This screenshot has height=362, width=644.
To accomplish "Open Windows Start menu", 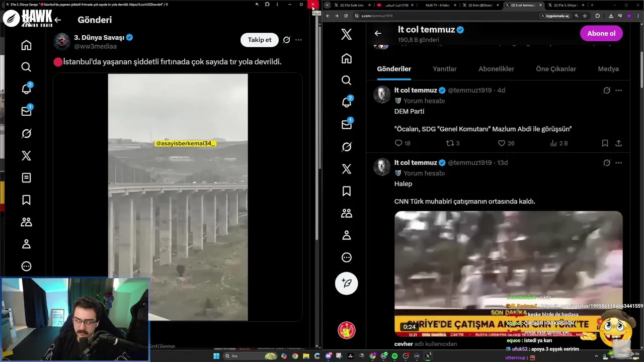I will pyautogui.click(x=216, y=356).
